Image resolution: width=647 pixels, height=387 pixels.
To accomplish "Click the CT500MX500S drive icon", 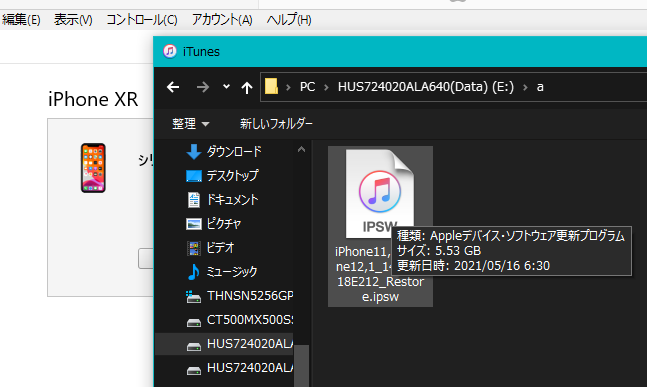I will click(194, 322).
